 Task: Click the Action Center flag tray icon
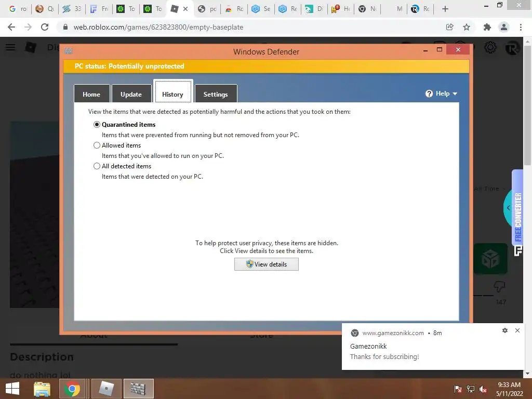click(x=458, y=389)
